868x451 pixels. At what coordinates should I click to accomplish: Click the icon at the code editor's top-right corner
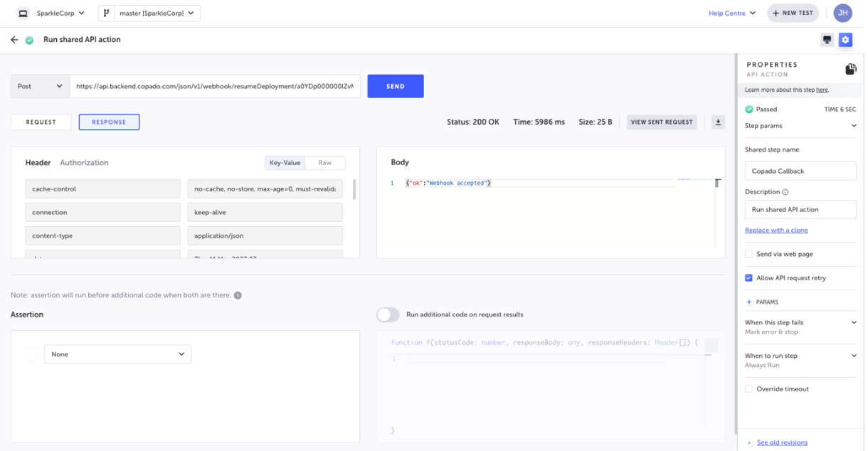click(x=711, y=345)
